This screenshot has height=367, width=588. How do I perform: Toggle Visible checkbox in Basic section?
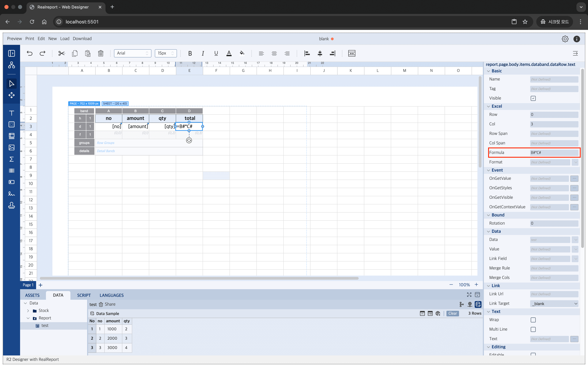pyautogui.click(x=533, y=98)
